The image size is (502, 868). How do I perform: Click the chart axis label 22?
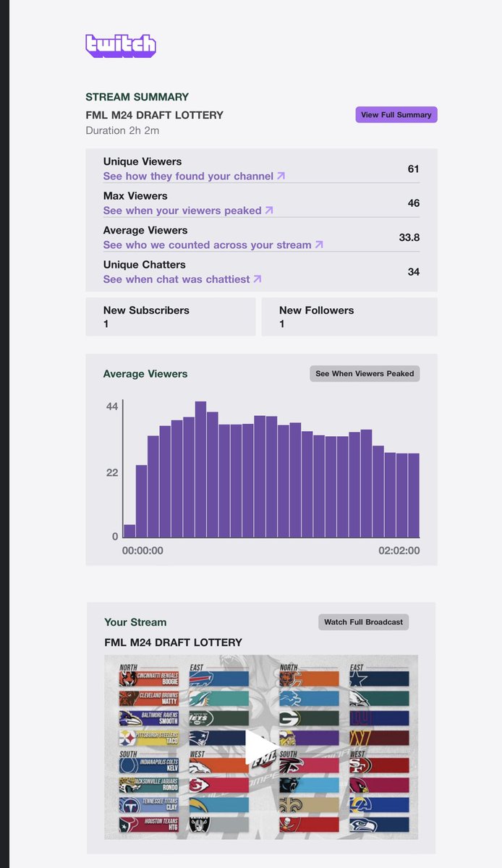tap(111, 472)
